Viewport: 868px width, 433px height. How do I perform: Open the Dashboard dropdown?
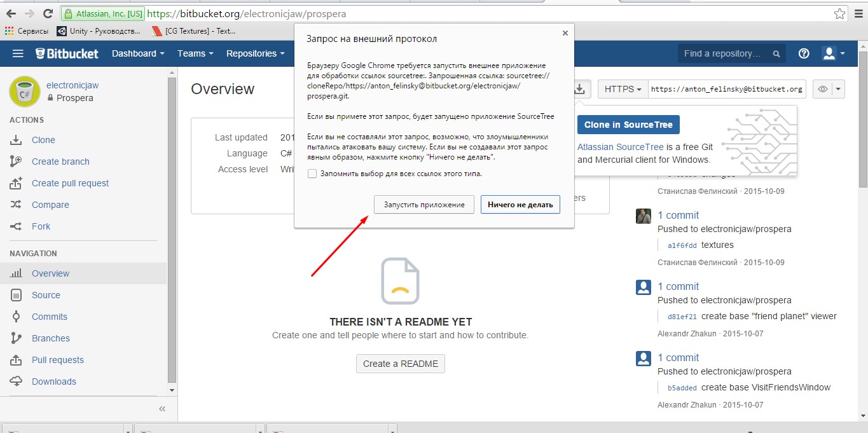click(x=138, y=53)
